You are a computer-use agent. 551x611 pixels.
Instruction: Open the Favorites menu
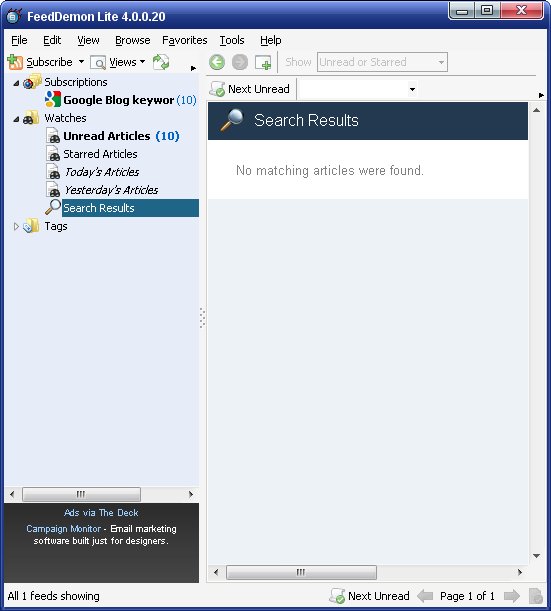pos(185,40)
